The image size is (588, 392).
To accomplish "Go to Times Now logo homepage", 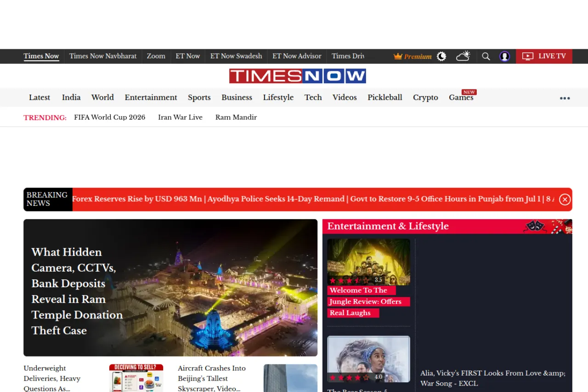I will [x=298, y=76].
